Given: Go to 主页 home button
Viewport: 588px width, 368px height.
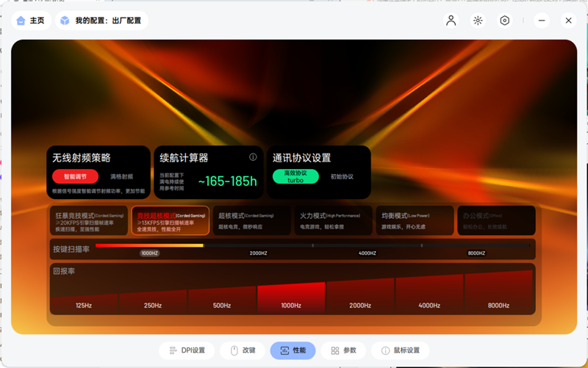Looking at the screenshot, I should [x=32, y=21].
